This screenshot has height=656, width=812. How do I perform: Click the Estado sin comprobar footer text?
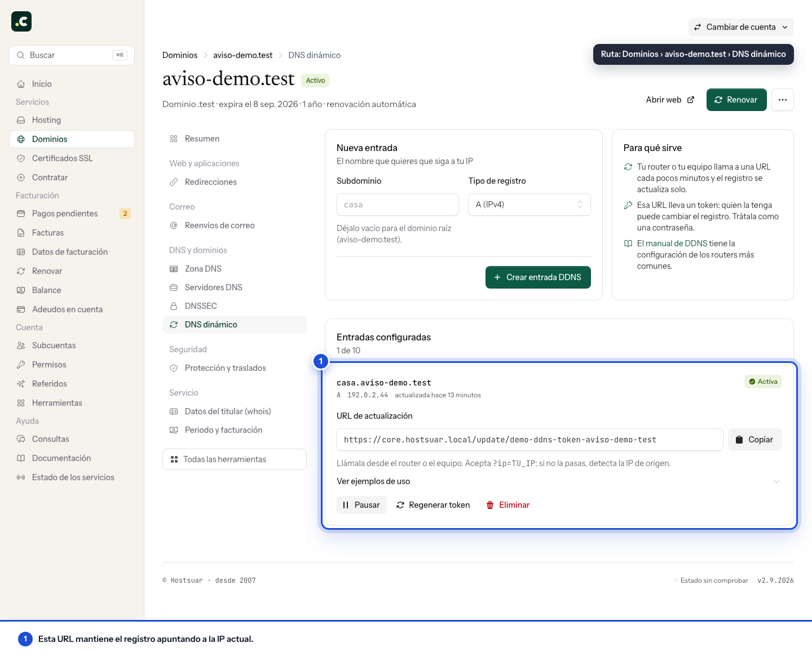click(x=714, y=580)
